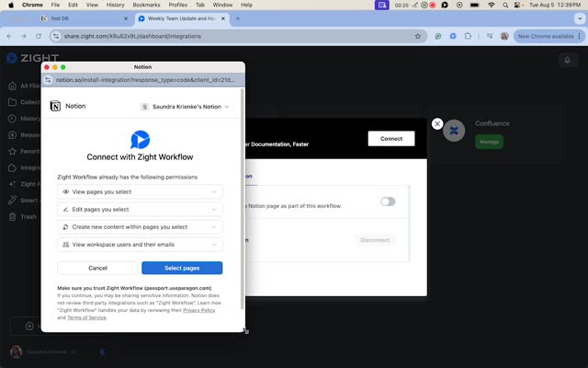Go back in Chrome
The width and height of the screenshot is (588, 368).
9,36
